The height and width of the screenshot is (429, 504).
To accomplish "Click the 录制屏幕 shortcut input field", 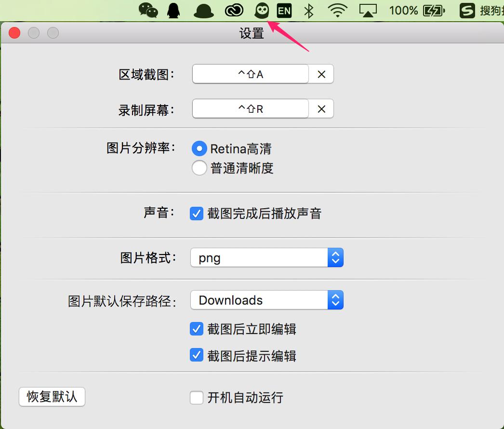I will 250,108.
